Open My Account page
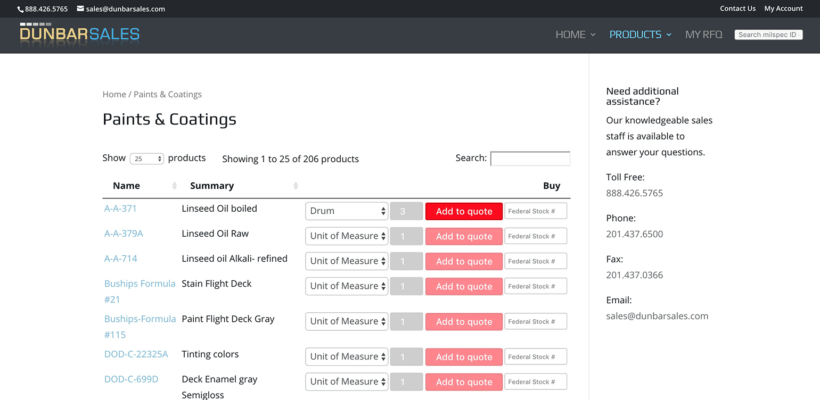Image resolution: width=820 pixels, height=400 pixels. click(x=783, y=8)
